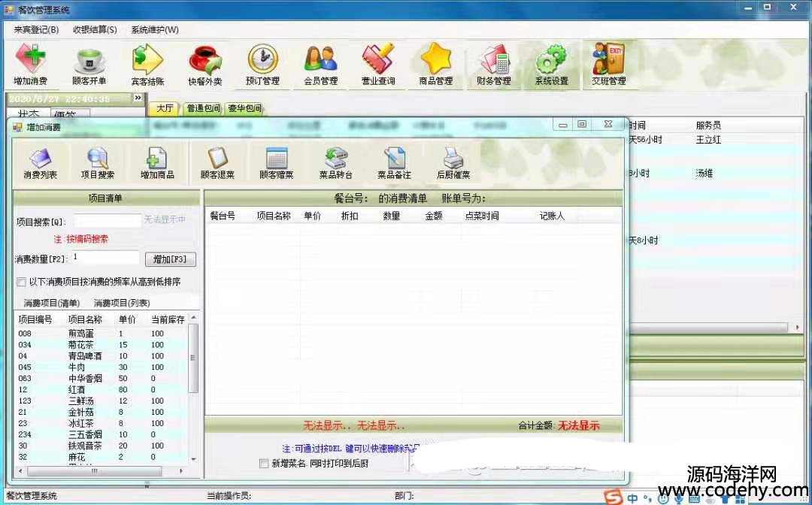812x505 pixels.
Task: Toggle sort by consumption frequency checkbox
Action: coord(21,282)
